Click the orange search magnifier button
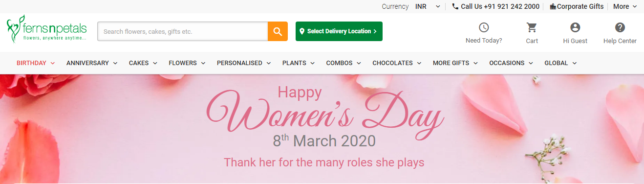 pos(278,31)
